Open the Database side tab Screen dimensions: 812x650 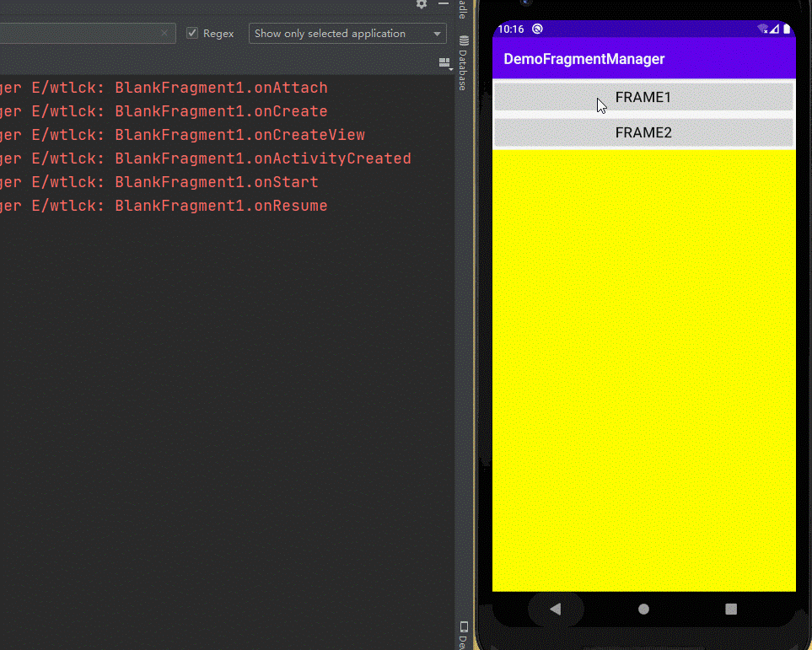(x=464, y=63)
